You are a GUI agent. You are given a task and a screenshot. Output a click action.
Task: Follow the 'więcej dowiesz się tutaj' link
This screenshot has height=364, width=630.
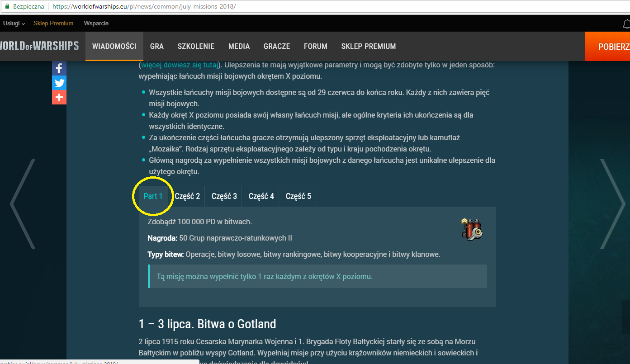pyautogui.click(x=180, y=65)
